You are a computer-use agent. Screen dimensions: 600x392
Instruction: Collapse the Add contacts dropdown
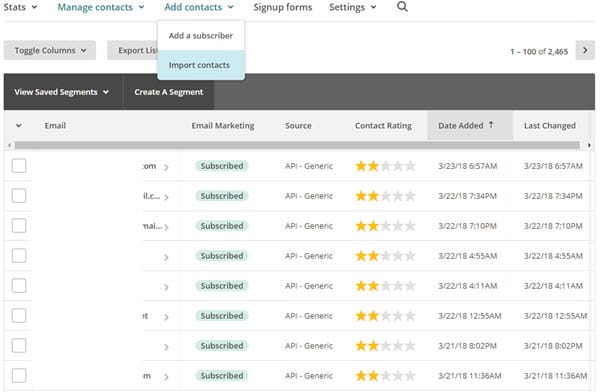[x=199, y=7]
